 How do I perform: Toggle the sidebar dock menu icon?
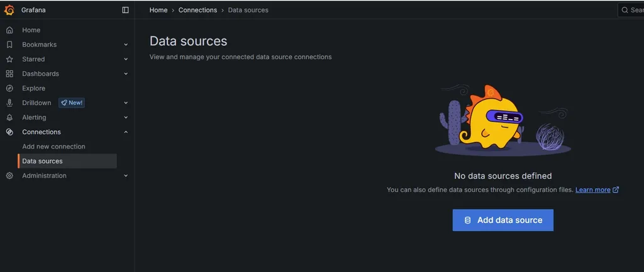click(x=126, y=10)
